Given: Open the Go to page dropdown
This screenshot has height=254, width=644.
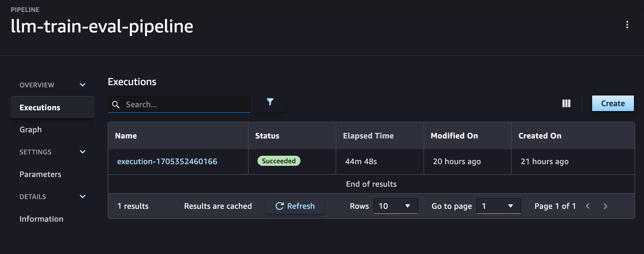Looking at the screenshot, I should [498, 206].
